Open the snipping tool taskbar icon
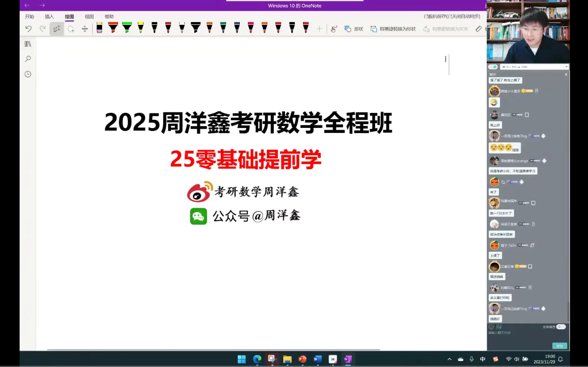 pos(272,359)
